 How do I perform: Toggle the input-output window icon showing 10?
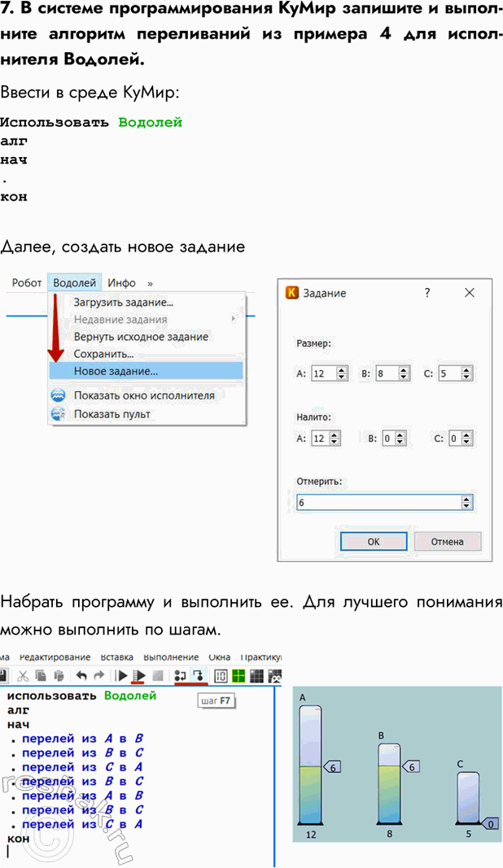click(221, 675)
